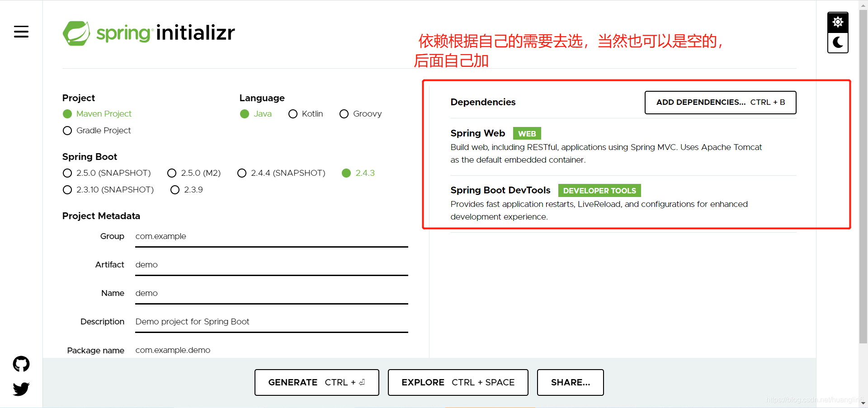This screenshot has width=868, height=408.
Task: Click the Language section heading
Action: pos(262,98)
